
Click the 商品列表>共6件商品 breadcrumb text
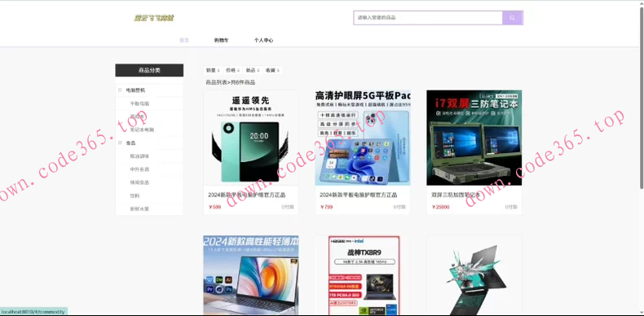[x=231, y=82]
